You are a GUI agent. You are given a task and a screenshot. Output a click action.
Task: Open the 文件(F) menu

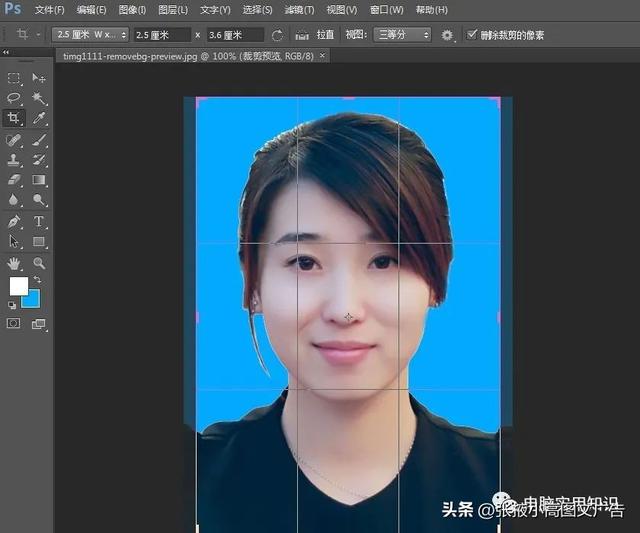pos(49,10)
